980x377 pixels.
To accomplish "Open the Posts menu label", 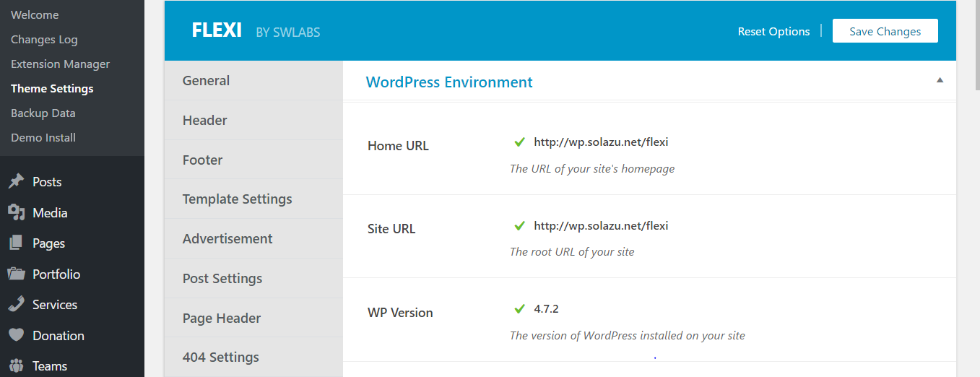I will point(47,182).
